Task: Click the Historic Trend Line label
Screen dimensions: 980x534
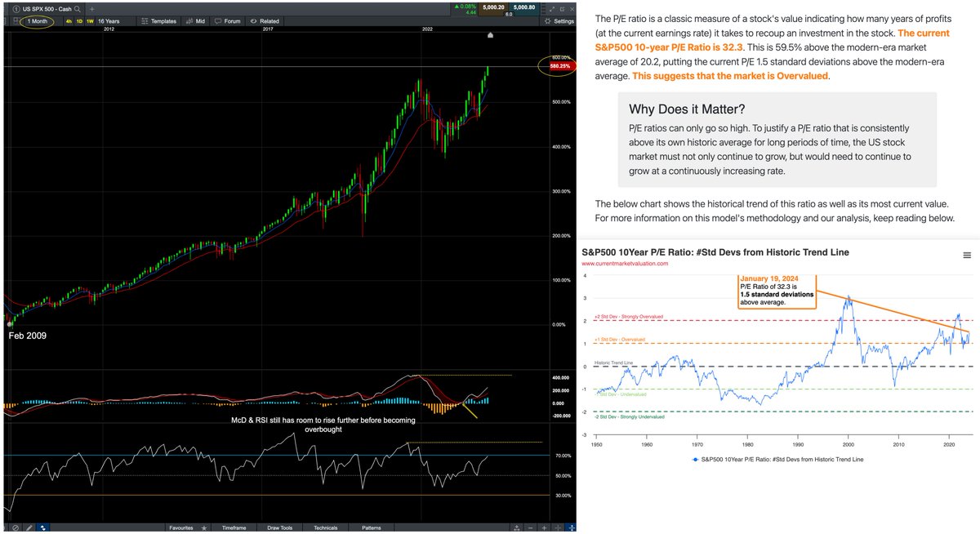Action: click(x=614, y=362)
